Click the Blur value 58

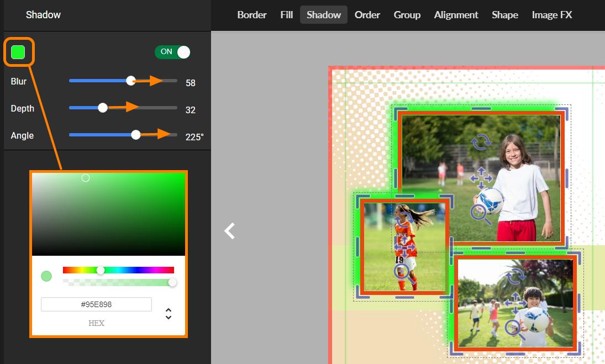pyautogui.click(x=191, y=82)
